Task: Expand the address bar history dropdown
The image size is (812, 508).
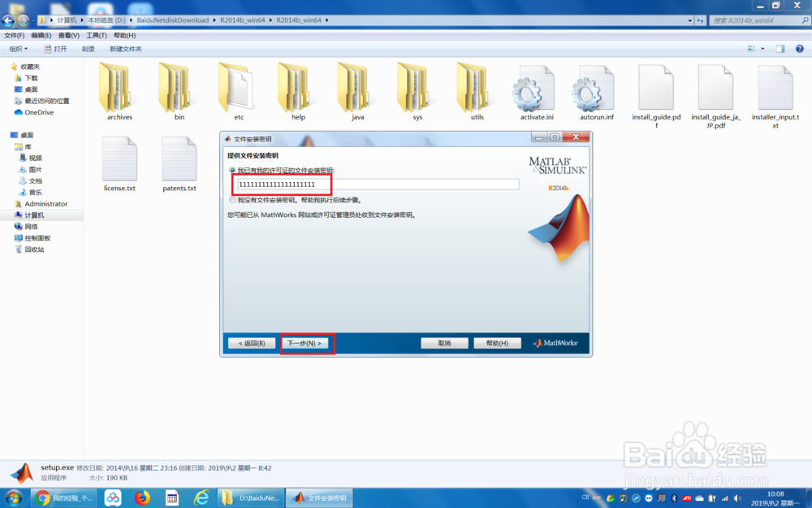Action: click(x=689, y=21)
